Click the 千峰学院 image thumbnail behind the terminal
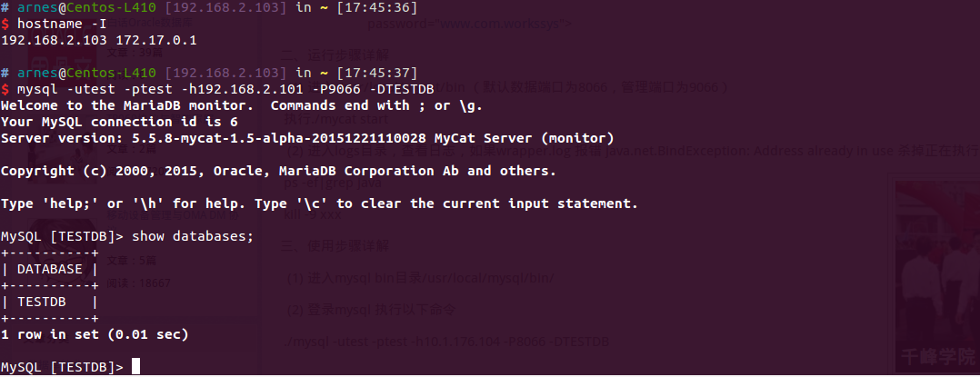The width and height of the screenshot is (980, 377). 936,274
